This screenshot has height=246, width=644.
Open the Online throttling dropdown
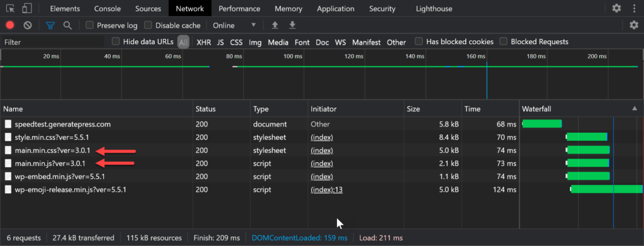coord(234,25)
